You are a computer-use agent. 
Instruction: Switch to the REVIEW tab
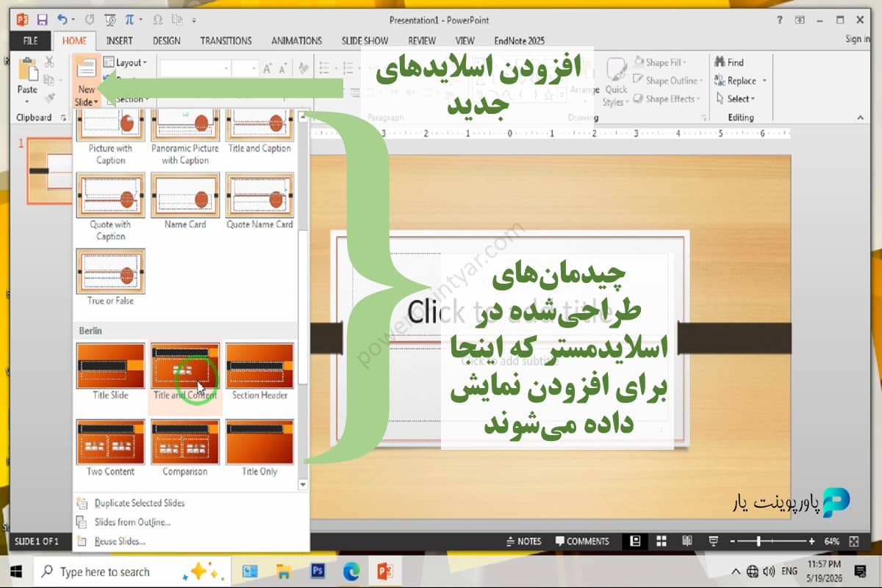click(x=422, y=40)
